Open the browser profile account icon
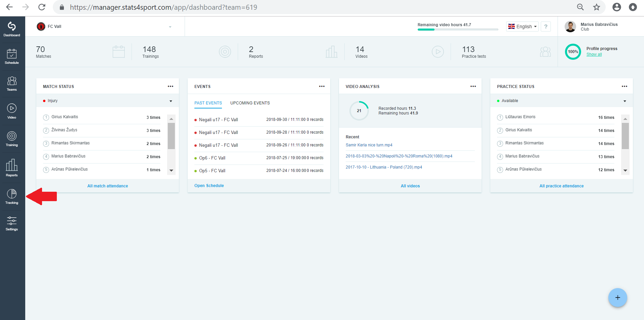 (x=617, y=7)
